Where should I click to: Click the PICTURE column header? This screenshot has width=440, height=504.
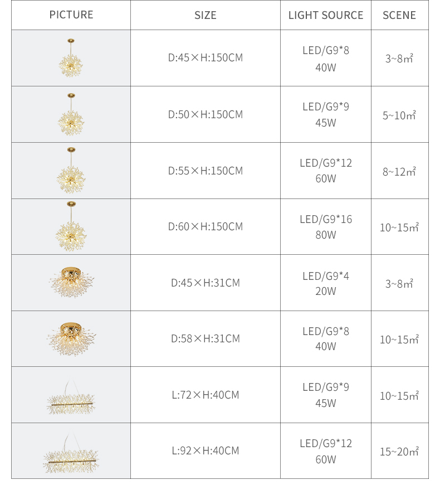point(71,15)
